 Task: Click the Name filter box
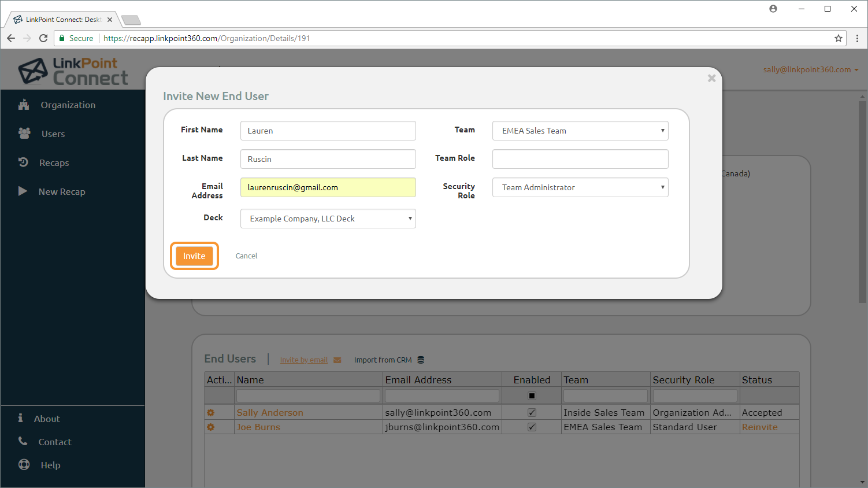click(x=308, y=396)
